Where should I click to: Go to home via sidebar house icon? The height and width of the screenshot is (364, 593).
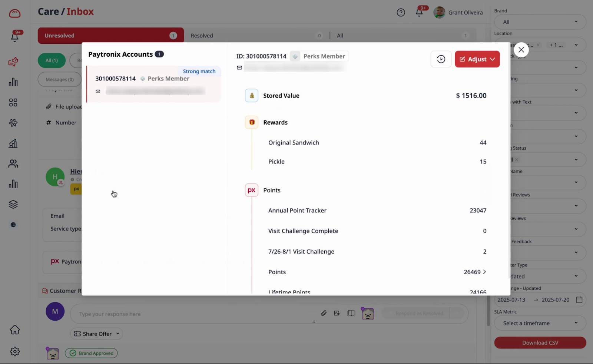point(15,330)
